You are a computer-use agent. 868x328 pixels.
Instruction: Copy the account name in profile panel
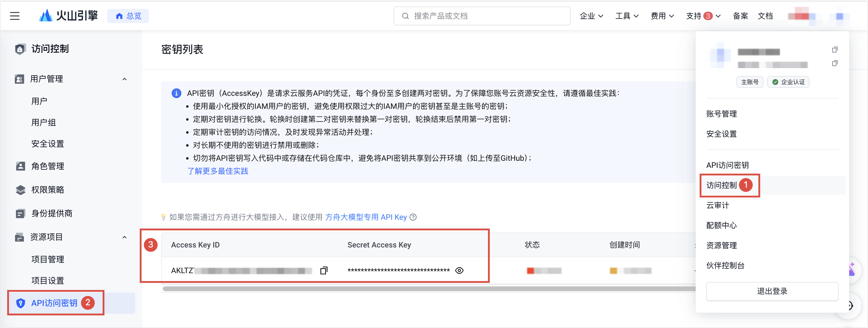[x=835, y=50]
